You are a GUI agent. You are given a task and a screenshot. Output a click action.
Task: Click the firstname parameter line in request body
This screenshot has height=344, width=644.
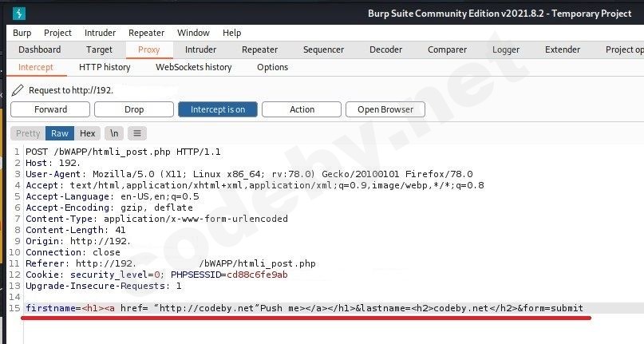(304, 308)
